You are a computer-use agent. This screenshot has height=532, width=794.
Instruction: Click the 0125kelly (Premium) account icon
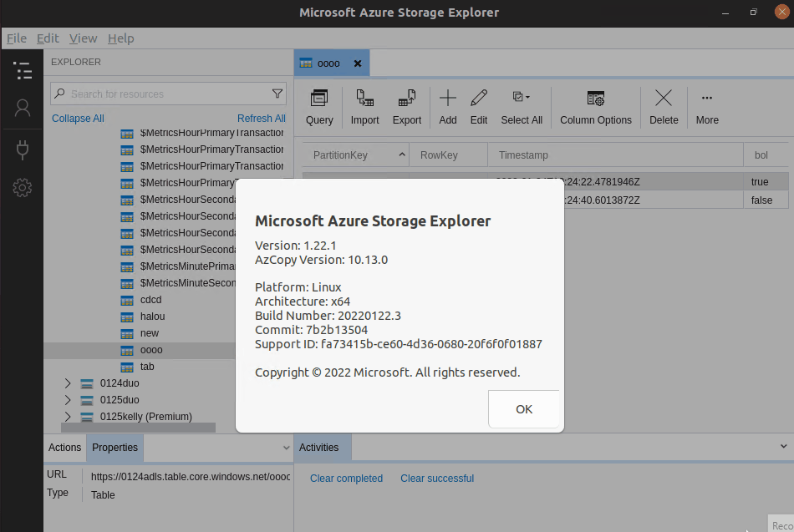click(x=87, y=417)
